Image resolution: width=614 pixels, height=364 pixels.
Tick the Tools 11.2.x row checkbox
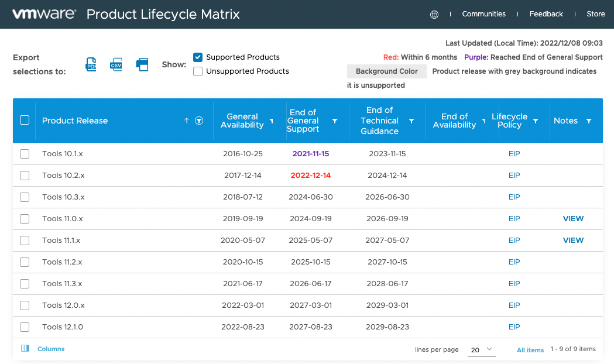point(25,262)
